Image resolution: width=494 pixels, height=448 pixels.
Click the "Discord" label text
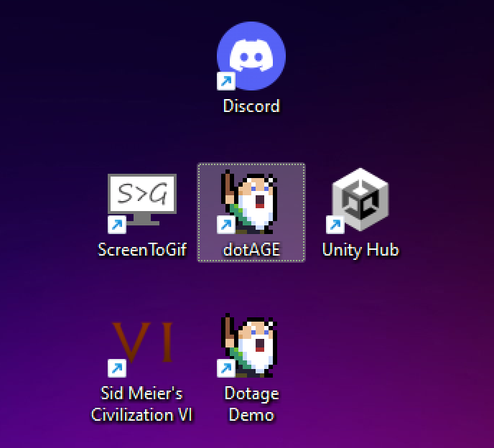click(251, 106)
